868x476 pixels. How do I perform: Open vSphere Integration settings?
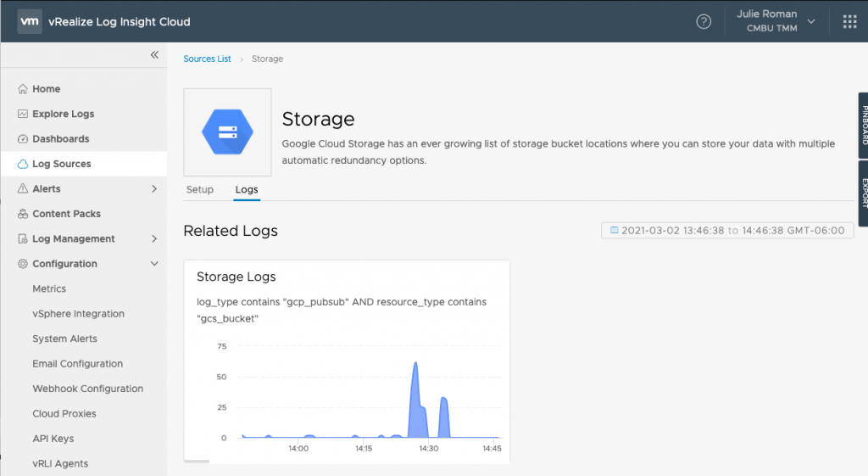(78, 314)
